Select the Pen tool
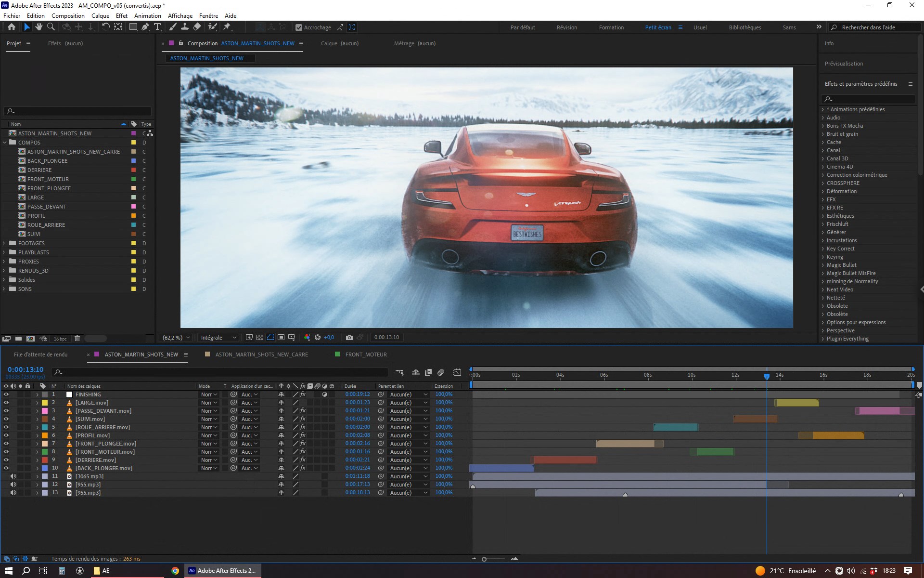Viewport: 924px width, 578px height. 145,27
